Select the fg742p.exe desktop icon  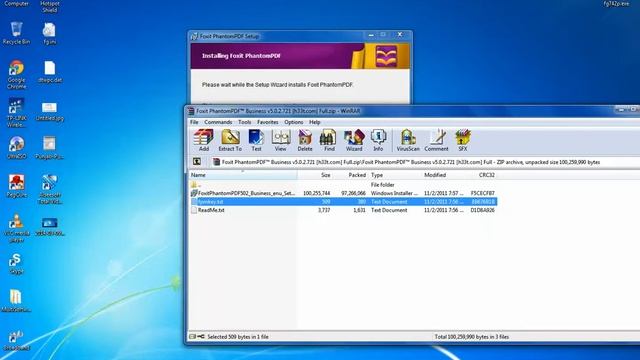click(x=616, y=4)
